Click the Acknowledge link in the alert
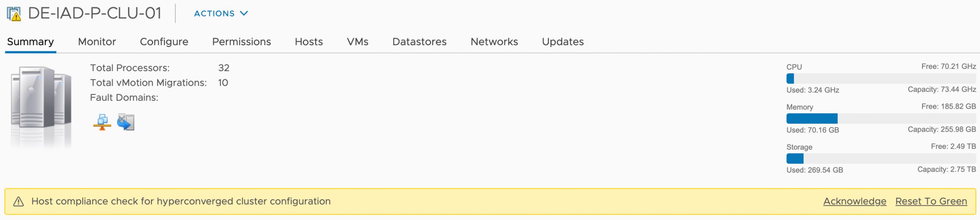 [x=854, y=201]
